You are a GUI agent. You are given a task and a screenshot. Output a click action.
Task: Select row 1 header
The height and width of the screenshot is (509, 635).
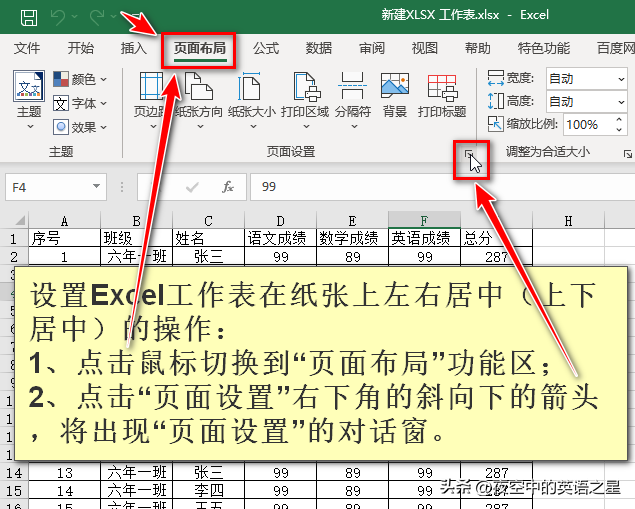click(x=14, y=239)
